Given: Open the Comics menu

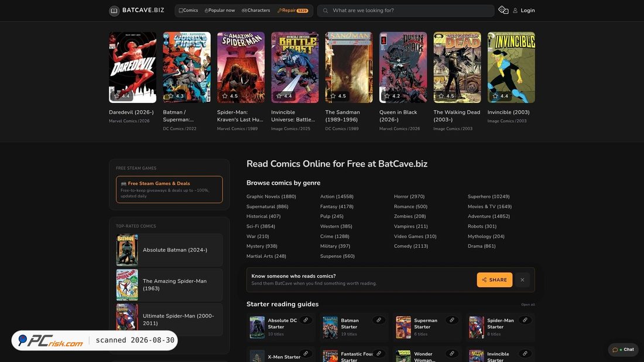Looking at the screenshot, I should (x=188, y=11).
